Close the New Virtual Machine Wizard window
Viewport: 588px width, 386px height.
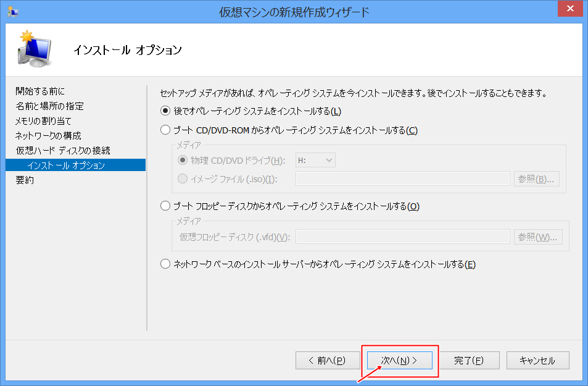[570, 9]
